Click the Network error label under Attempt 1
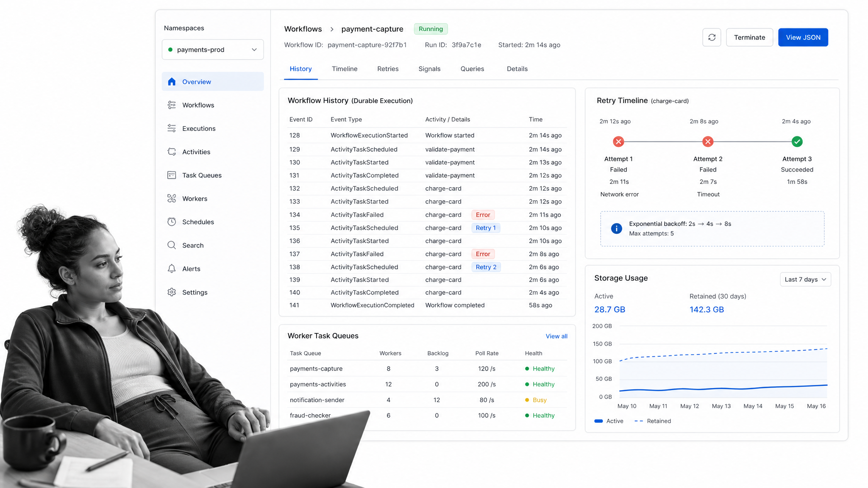The height and width of the screenshot is (488, 868). click(x=619, y=194)
